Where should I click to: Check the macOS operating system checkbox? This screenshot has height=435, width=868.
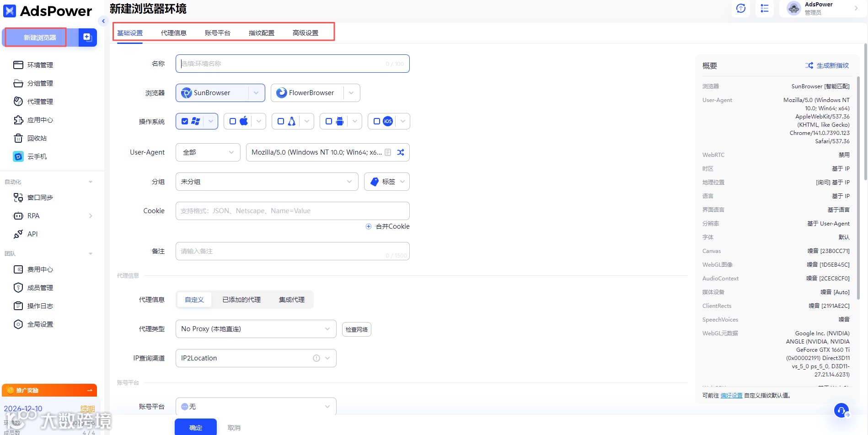pyautogui.click(x=233, y=121)
